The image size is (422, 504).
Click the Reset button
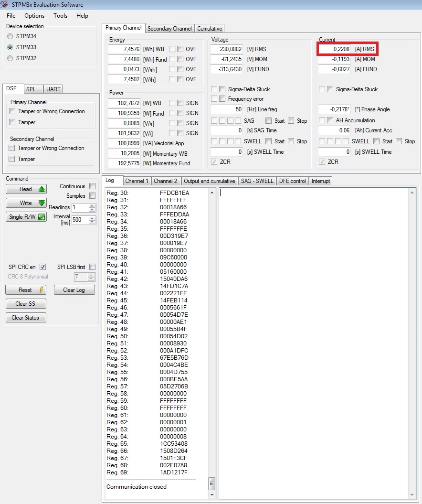coord(26,290)
